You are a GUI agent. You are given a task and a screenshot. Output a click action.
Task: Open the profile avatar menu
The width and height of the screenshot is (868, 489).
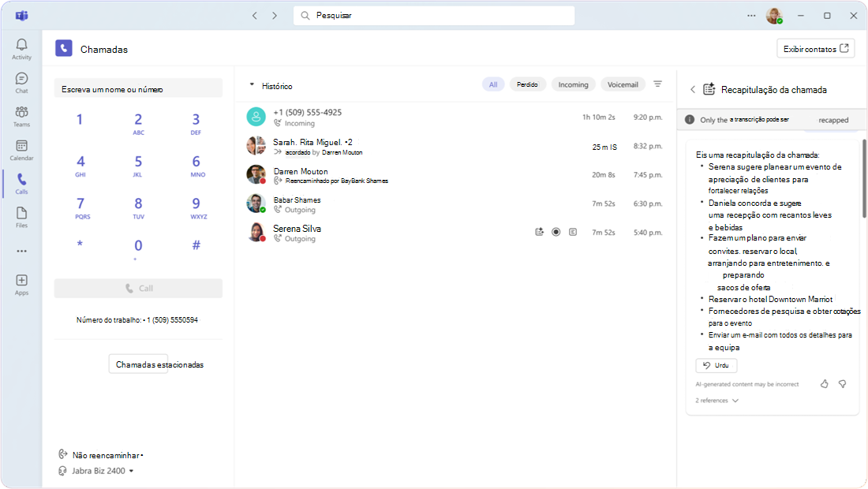tap(774, 16)
